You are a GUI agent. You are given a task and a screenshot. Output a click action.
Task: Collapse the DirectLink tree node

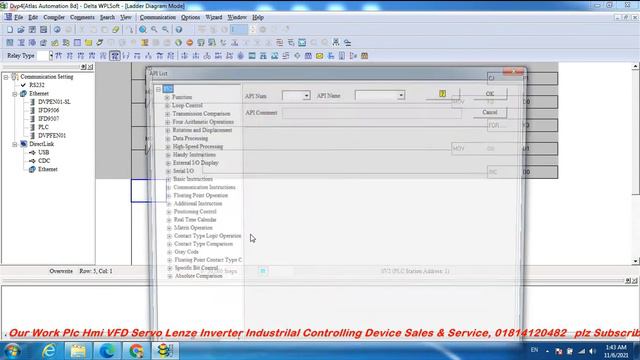[15, 144]
